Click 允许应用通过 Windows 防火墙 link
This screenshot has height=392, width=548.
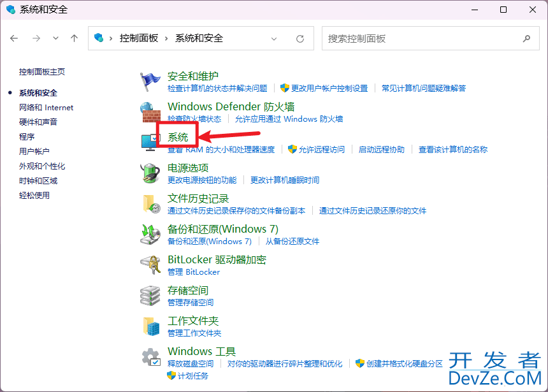pos(289,119)
